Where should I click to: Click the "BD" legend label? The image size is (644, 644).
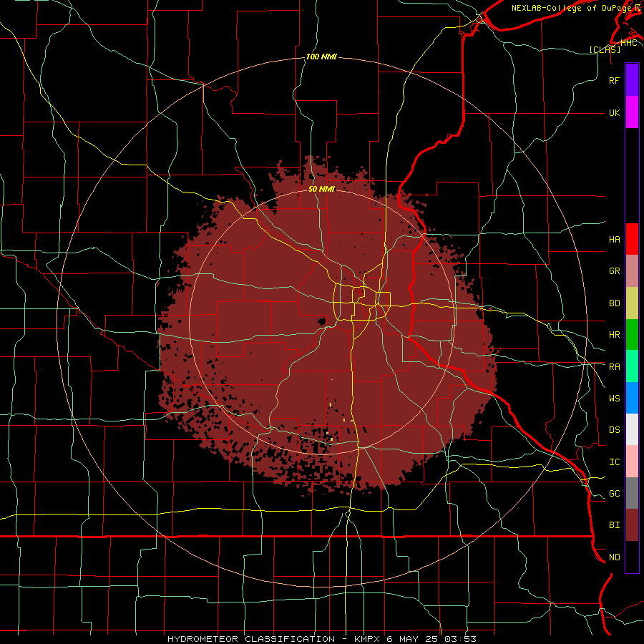pyautogui.click(x=614, y=303)
